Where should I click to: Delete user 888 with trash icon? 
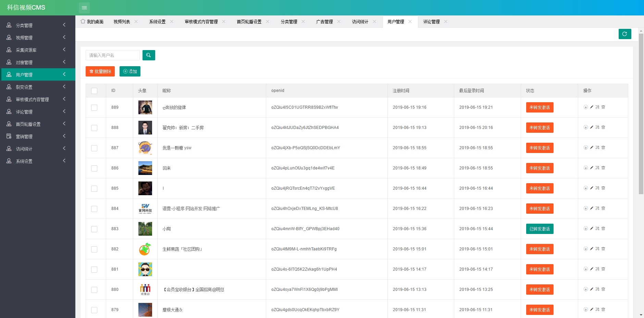603,127
